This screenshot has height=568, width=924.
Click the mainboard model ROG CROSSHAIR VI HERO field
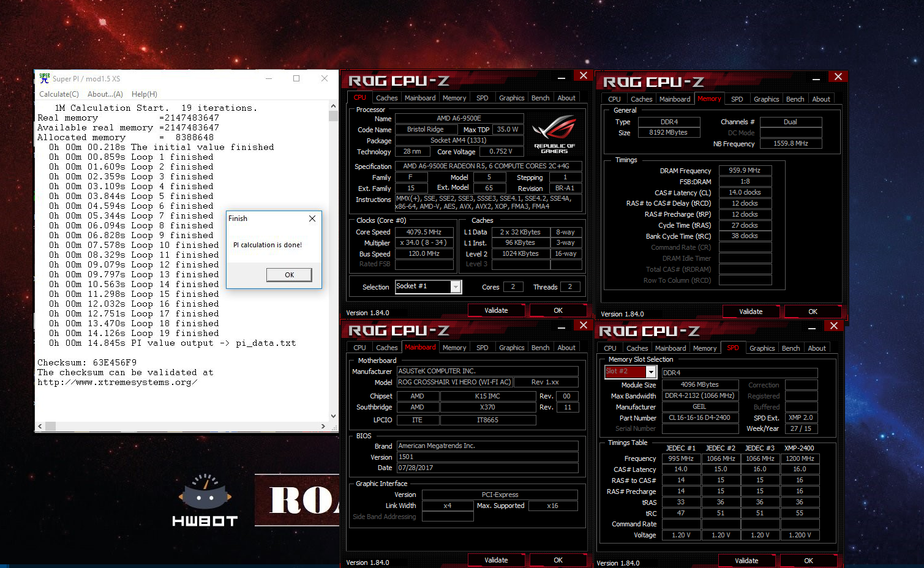coord(454,382)
